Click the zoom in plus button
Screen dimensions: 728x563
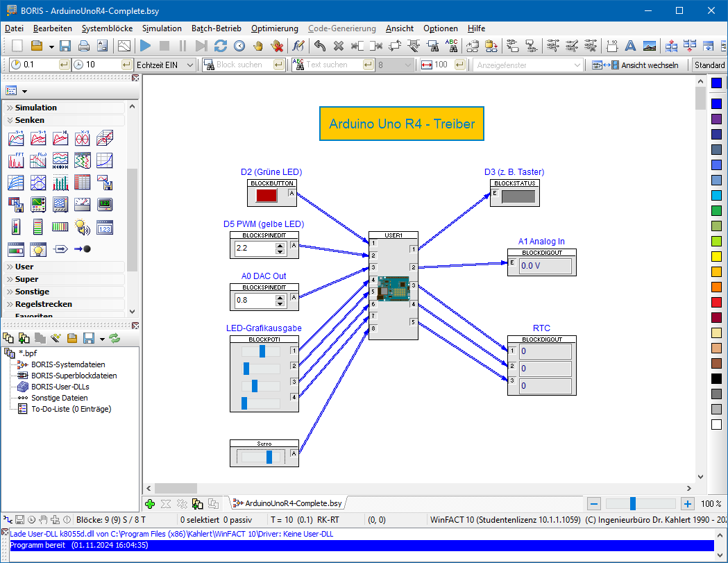[x=688, y=503]
